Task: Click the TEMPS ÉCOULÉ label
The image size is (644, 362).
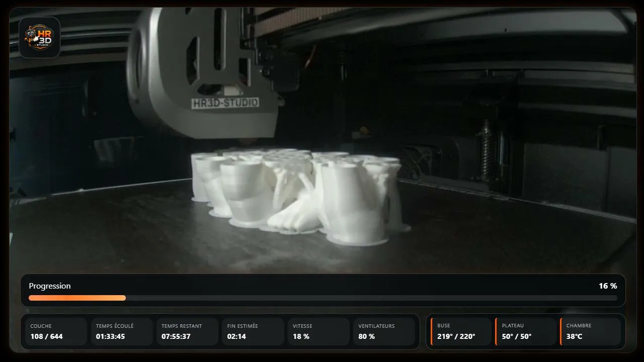Action: 115,326
